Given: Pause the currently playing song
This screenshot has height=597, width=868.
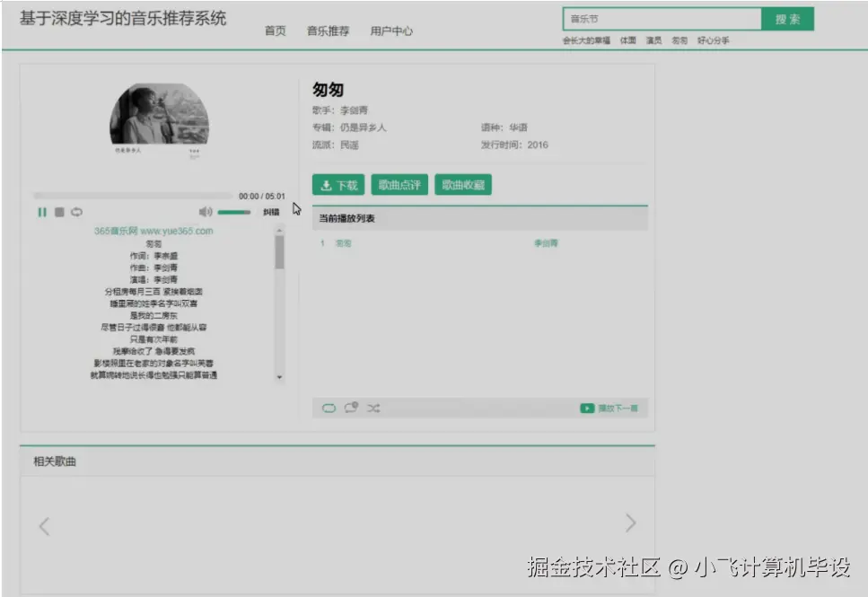Looking at the screenshot, I should click(x=42, y=212).
